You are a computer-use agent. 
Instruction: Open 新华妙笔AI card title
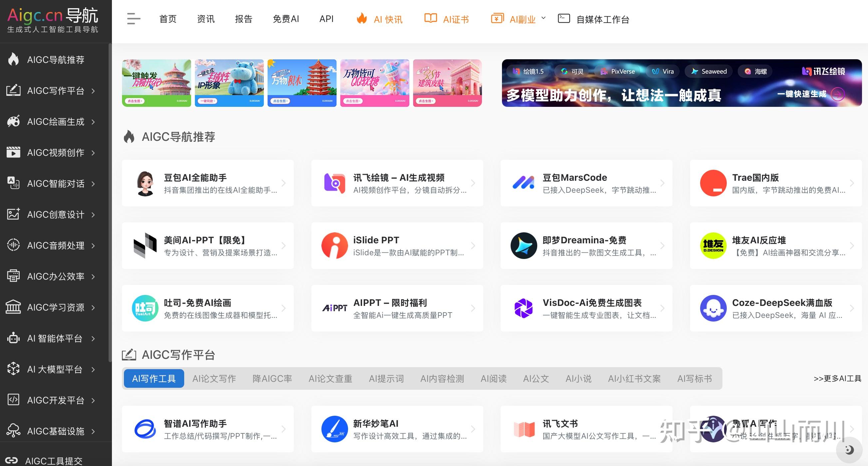(x=376, y=424)
